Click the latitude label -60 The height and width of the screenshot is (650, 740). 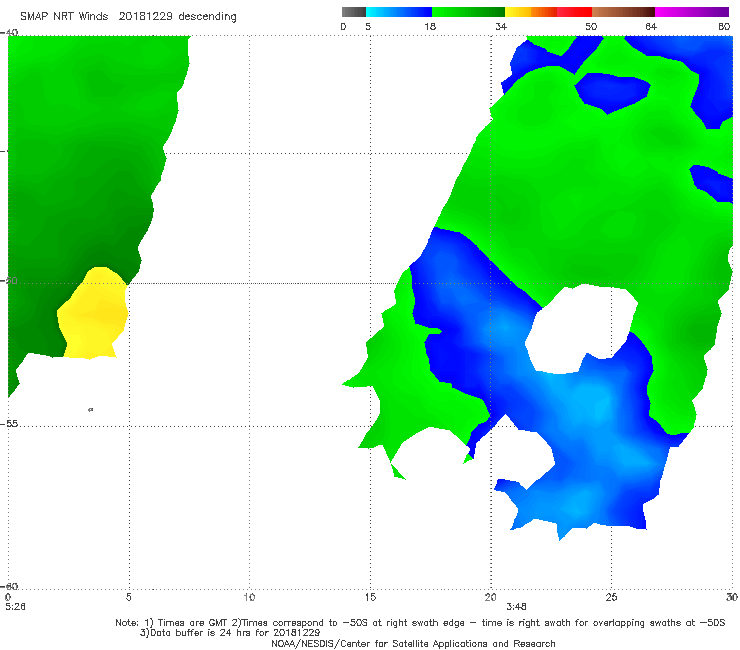[9, 586]
